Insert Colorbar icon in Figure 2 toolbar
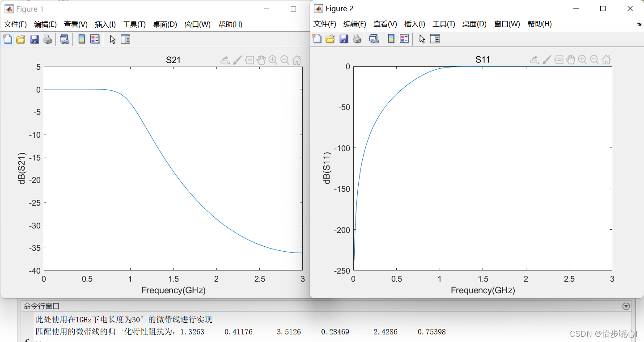The width and height of the screenshot is (644, 342). tap(391, 39)
